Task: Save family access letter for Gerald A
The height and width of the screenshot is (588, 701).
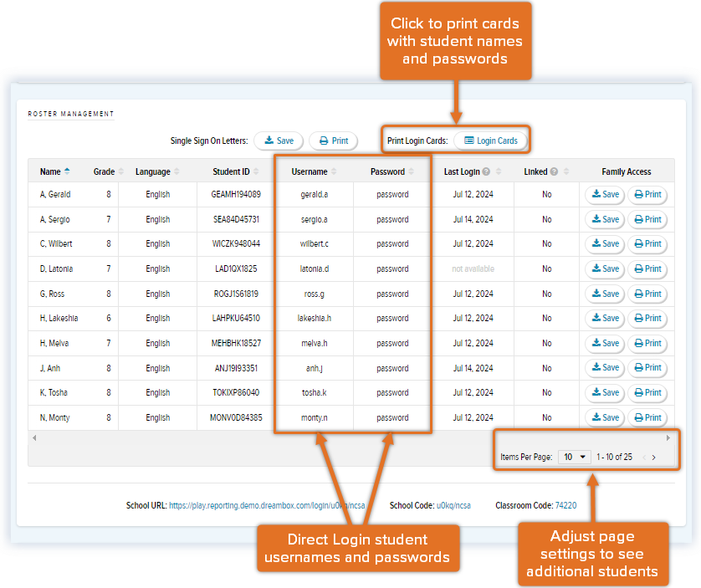Action: (x=605, y=195)
